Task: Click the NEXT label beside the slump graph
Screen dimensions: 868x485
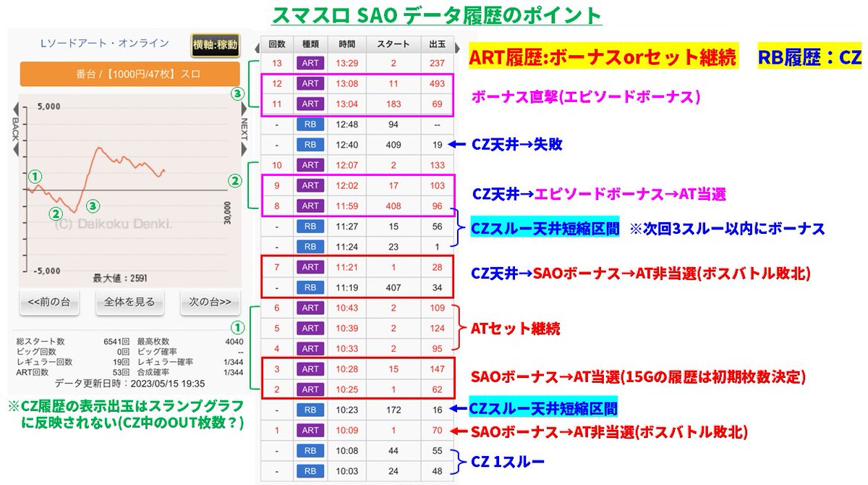Action: click(x=244, y=131)
